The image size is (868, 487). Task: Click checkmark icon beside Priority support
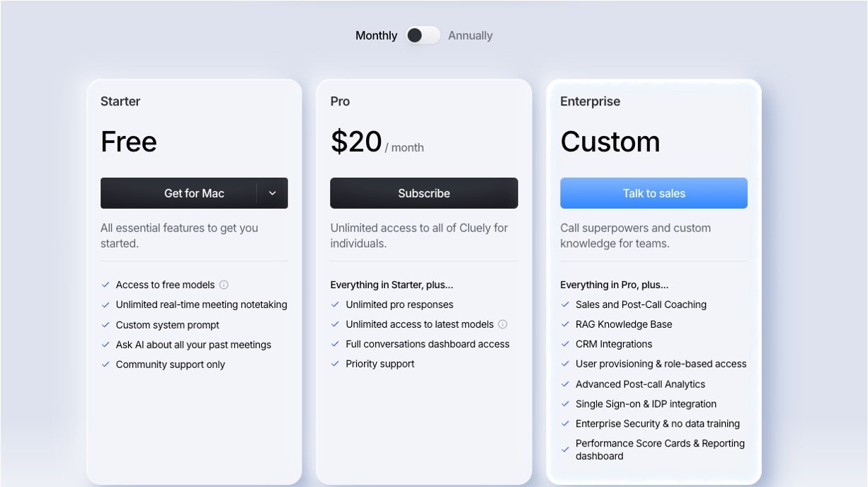(x=336, y=364)
